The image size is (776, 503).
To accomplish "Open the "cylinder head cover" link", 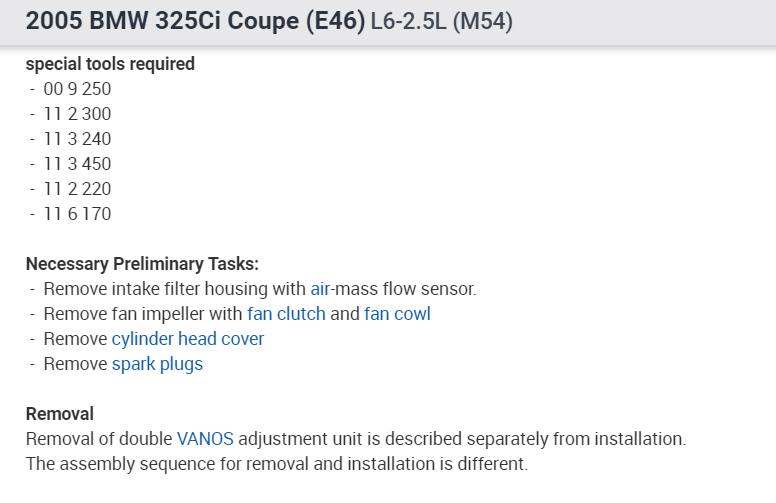I will point(188,339).
